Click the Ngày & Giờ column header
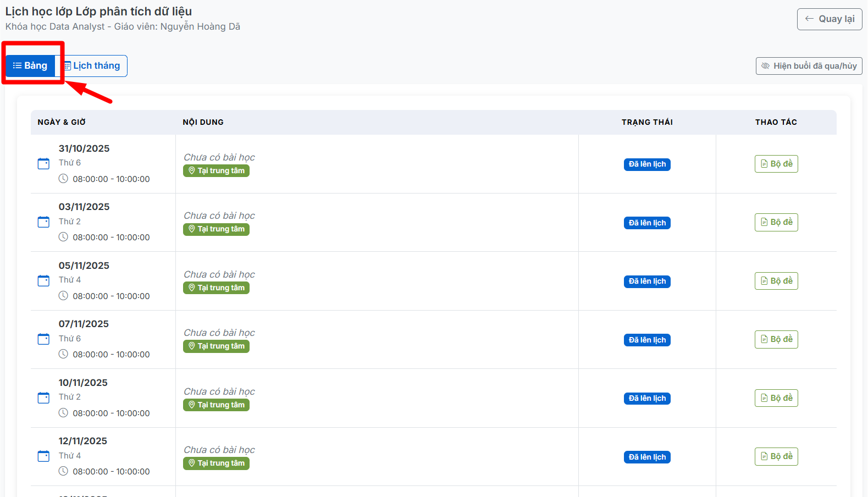The image size is (868, 497). [x=62, y=122]
